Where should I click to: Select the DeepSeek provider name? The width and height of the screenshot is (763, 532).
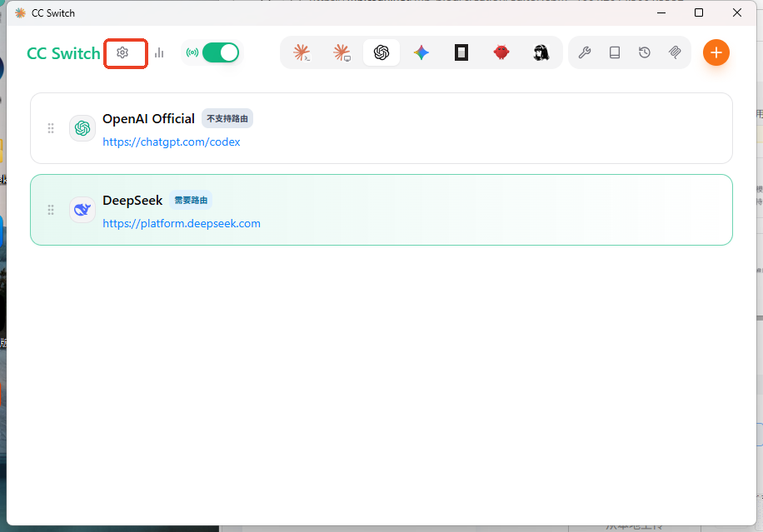coord(132,201)
